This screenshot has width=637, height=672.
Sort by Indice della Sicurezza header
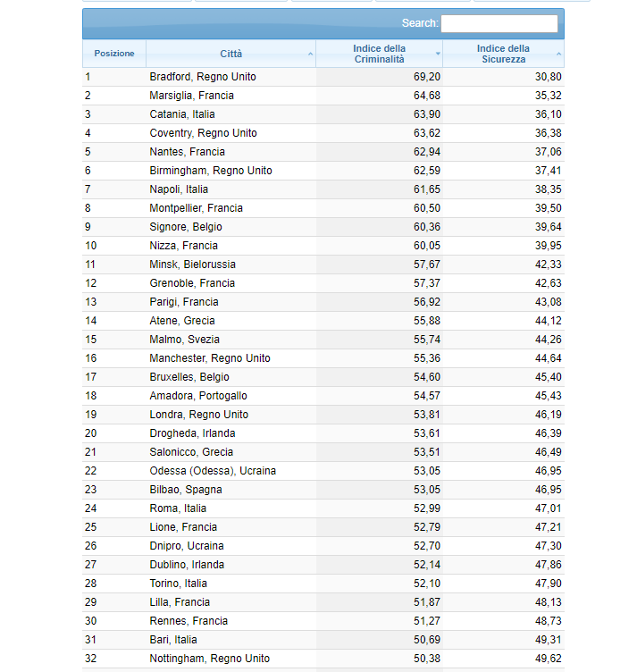[x=502, y=54]
